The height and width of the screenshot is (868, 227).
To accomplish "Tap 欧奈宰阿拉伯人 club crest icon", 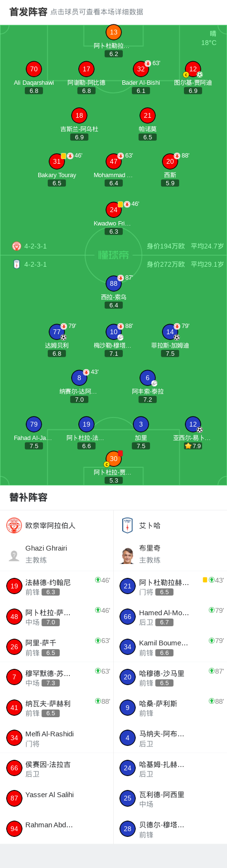I will [x=14, y=526].
